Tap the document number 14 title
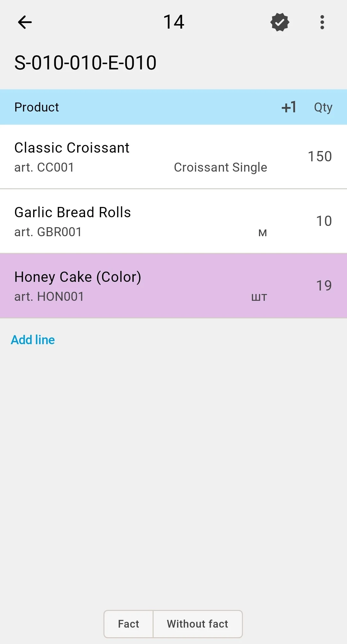347x644 pixels. coord(174,22)
